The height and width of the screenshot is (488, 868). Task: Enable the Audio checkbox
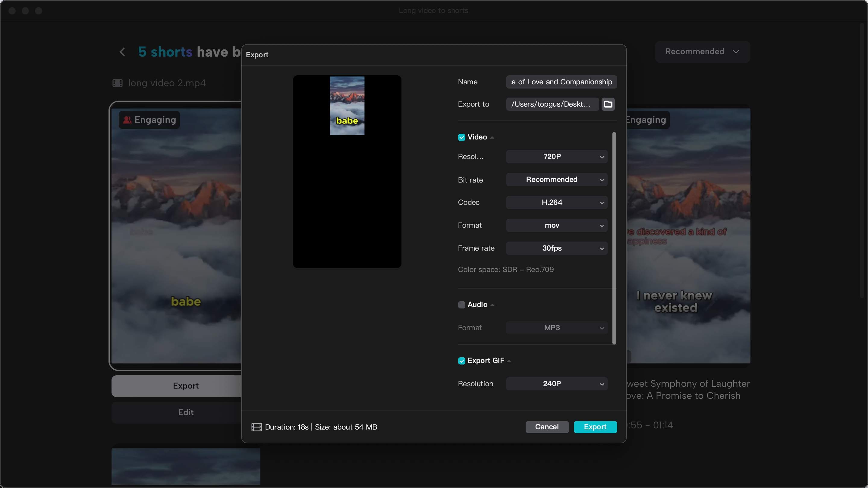462,305
